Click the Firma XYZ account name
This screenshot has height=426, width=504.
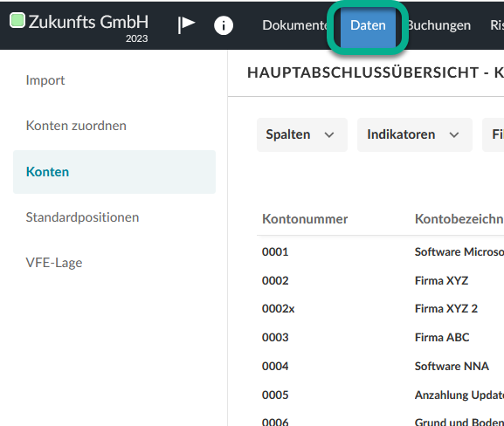coord(441,281)
